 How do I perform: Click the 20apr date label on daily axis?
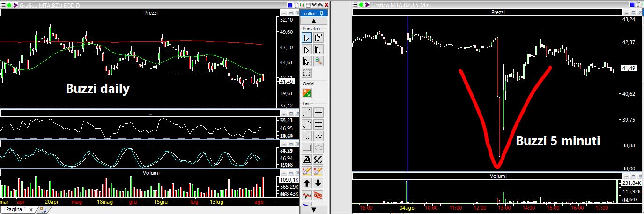(52, 202)
